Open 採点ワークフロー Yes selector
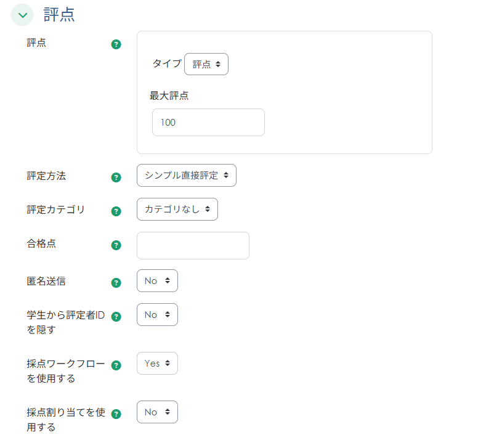Screen dimensions: 502x448 tap(157, 364)
